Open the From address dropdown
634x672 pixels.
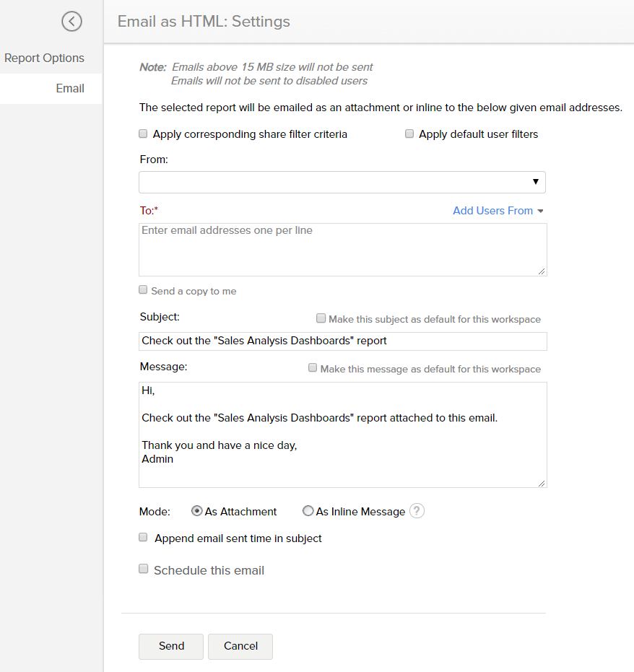click(x=342, y=182)
